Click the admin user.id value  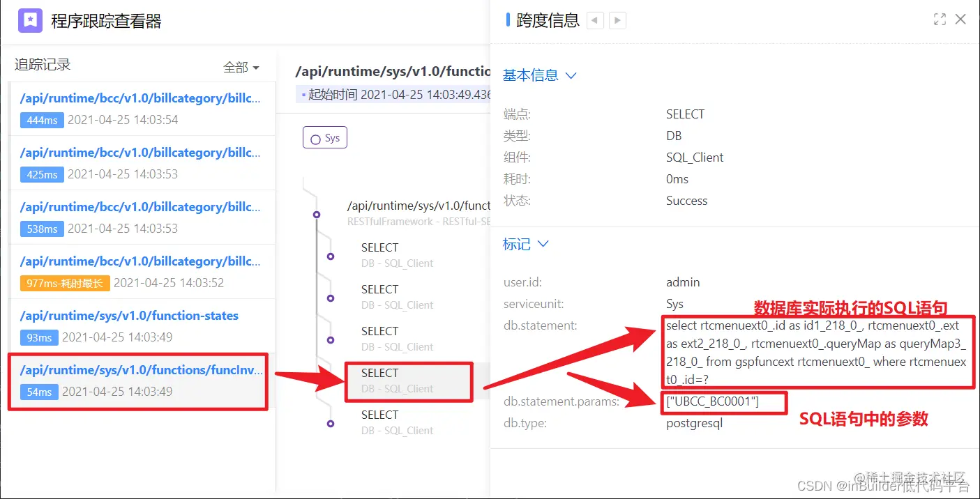[683, 282]
